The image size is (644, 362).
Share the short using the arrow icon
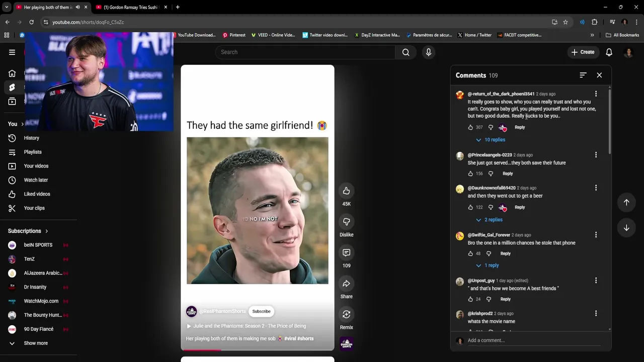(x=346, y=284)
